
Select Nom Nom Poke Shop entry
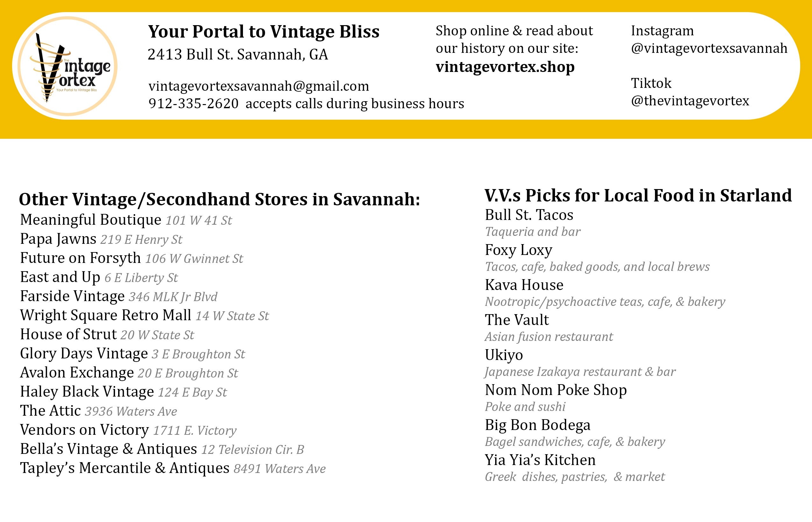tap(556, 390)
